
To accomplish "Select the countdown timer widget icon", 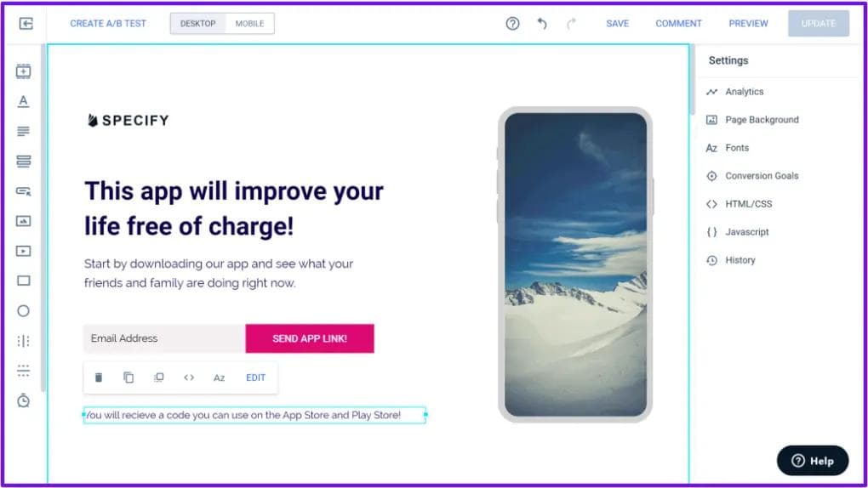I will tap(23, 400).
